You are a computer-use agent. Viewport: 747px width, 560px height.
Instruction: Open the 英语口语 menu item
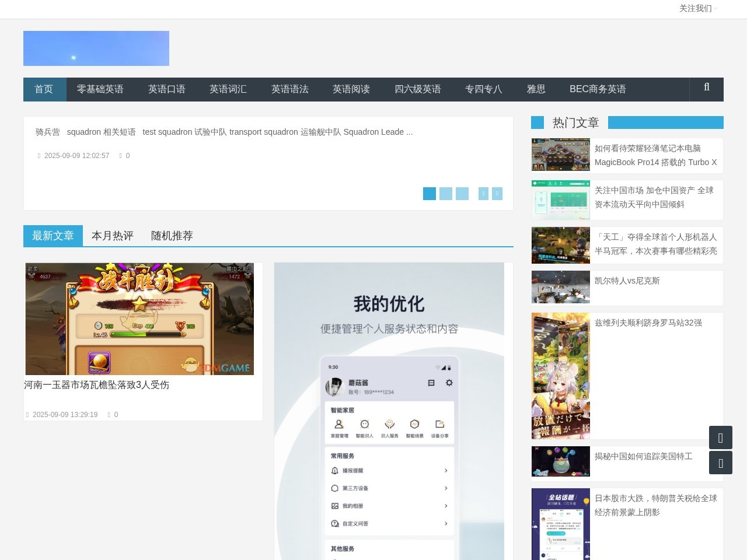[x=167, y=89]
